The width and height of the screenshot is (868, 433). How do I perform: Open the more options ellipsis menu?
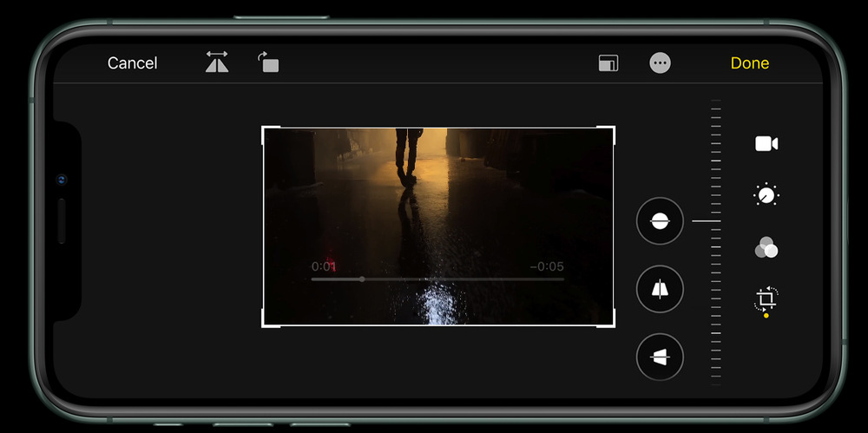(660, 63)
